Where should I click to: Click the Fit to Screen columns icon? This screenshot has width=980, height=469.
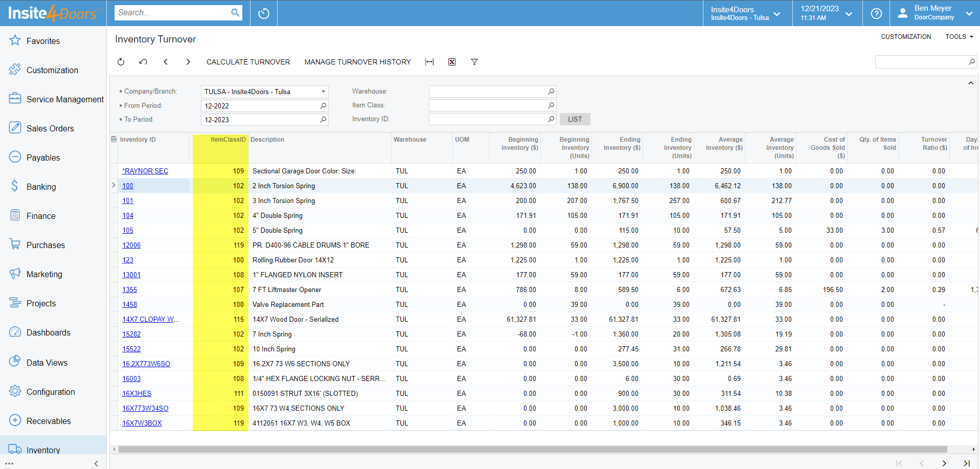(429, 62)
